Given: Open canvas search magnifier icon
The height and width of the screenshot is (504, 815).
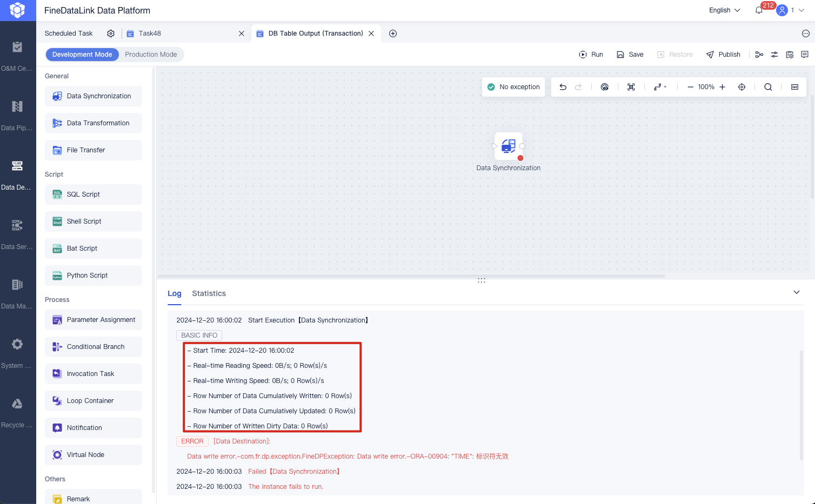Looking at the screenshot, I should point(768,87).
